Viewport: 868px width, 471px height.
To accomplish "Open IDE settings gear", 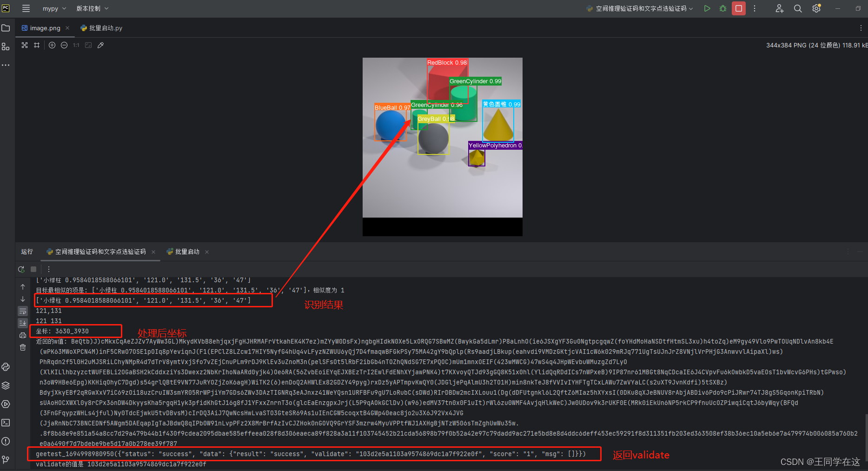I will point(816,8).
